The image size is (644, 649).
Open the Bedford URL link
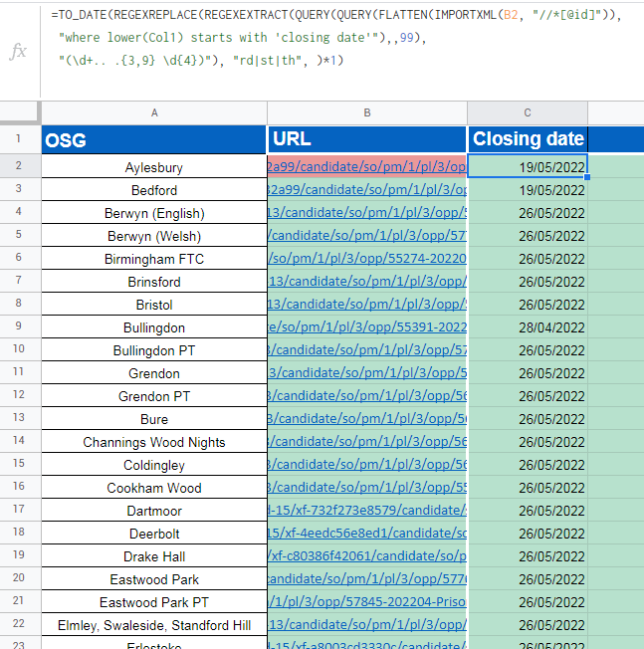pos(367,189)
